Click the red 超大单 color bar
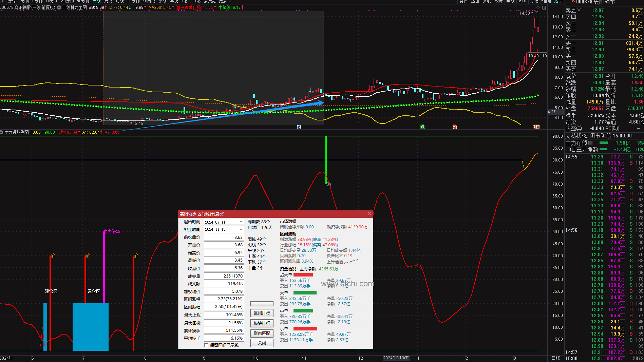This screenshot has width=644, height=362. click(x=303, y=275)
